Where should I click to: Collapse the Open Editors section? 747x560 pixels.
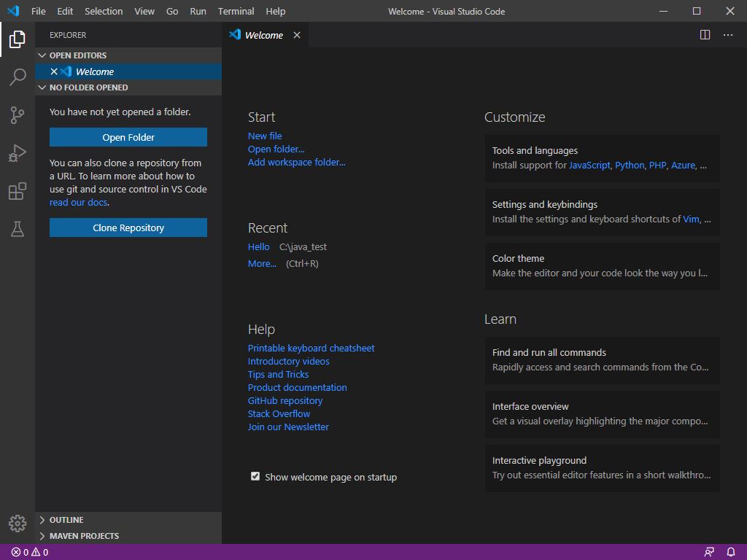[x=128, y=55]
